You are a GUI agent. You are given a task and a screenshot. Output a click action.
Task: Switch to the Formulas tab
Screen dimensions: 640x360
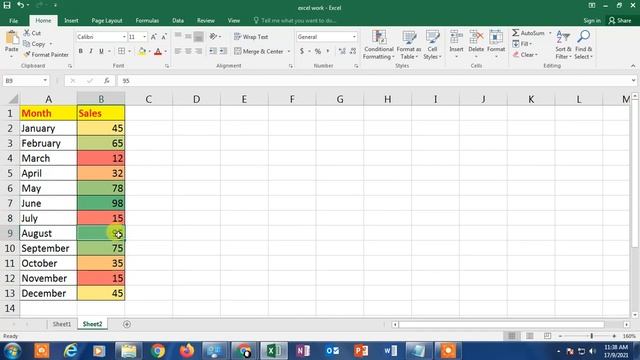pyautogui.click(x=147, y=20)
